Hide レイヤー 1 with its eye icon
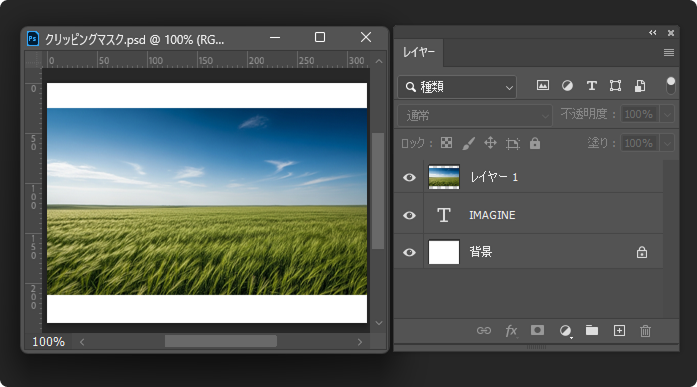This screenshot has height=387, width=697. [409, 177]
